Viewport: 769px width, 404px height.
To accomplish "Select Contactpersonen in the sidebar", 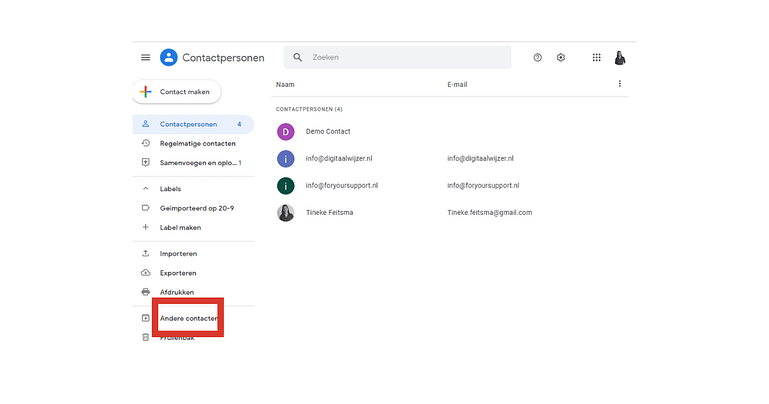I will (x=193, y=124).
